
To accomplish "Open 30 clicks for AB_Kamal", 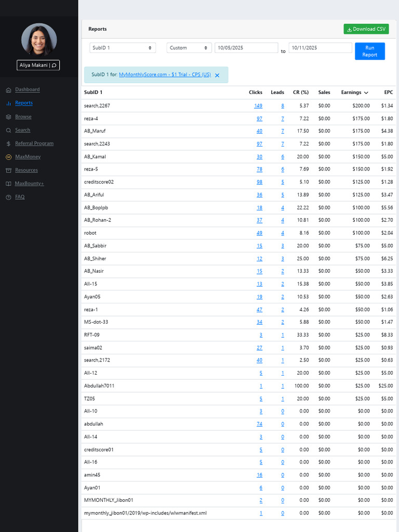I will 260,157.
